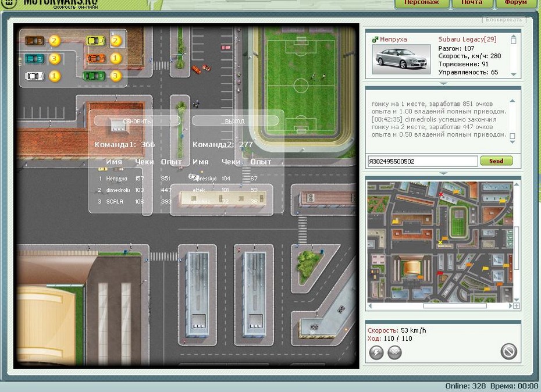Click the brown car icon in the standings panel
This screenshot has height=392, width=541.
click(35, 41)
